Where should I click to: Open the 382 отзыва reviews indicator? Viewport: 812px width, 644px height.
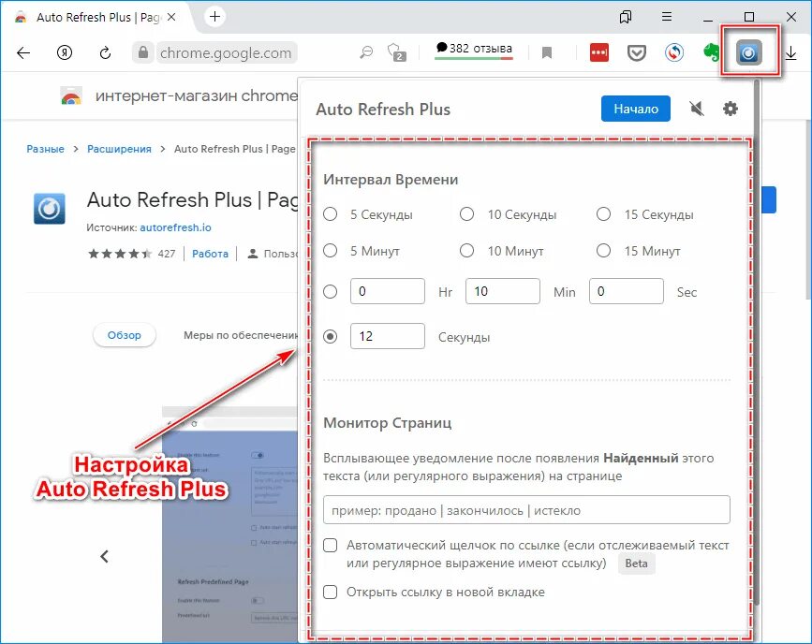coord(474,50)
